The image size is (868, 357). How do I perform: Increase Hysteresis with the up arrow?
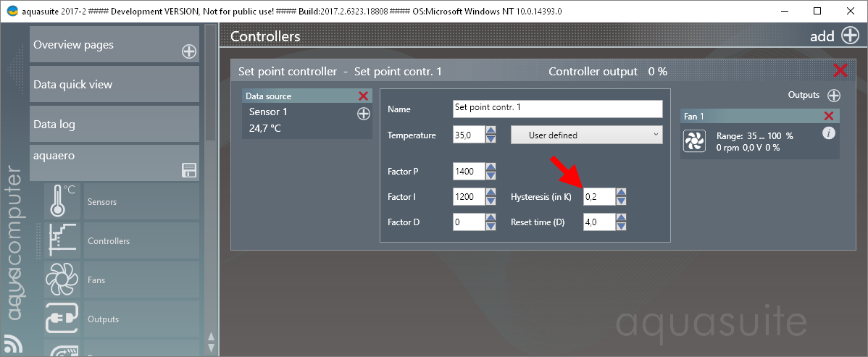[x=621, y=192]
